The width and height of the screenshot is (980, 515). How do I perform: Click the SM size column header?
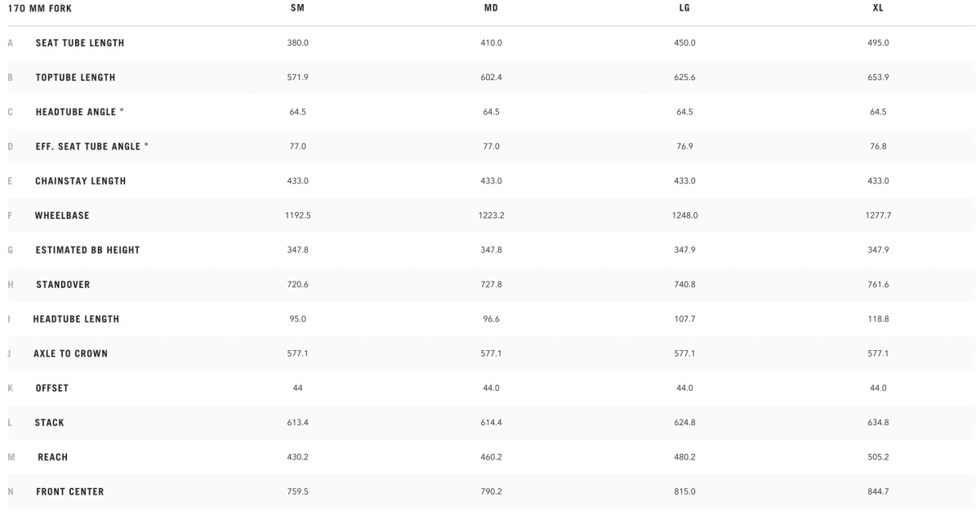[298, 8]
